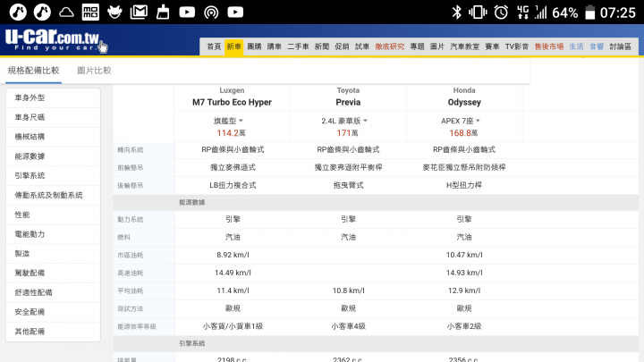Viewport: 644px width, 362px height.
Task: Click the 114.2萬 price
Action: pyautogui.click(x=232, y=133)
